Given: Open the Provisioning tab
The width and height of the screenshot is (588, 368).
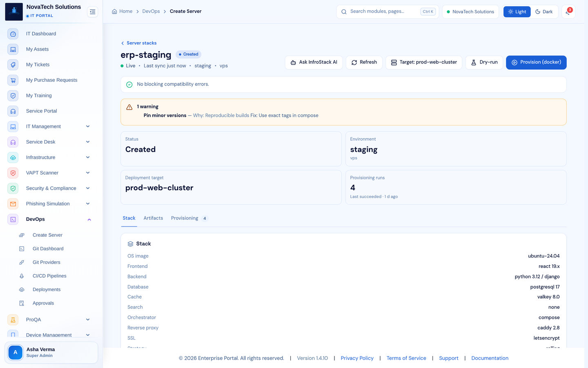Looking at the screenshot, I should pyautogui.click(x=189, y=218).
